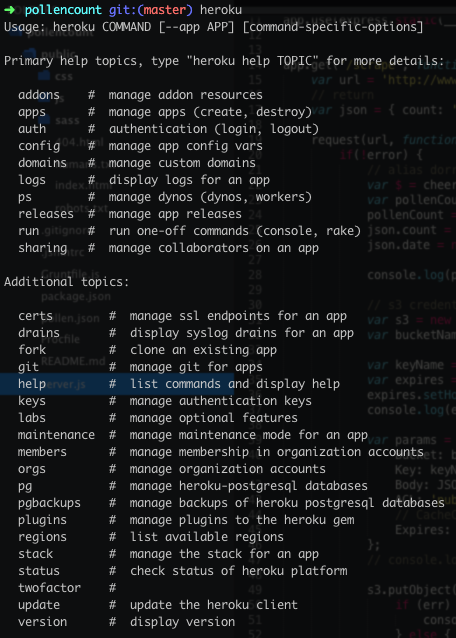Click the 'git:(master)' branch indicator
456x638 pixels.
click(151, 10)
